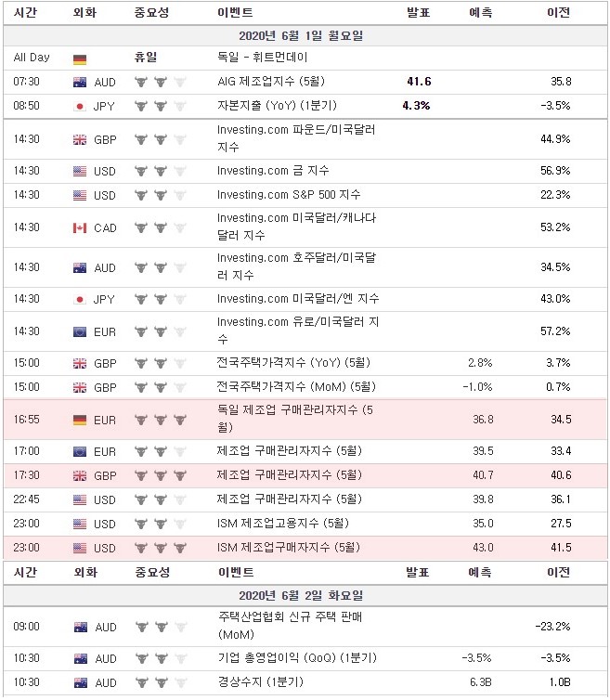Image resolution: width=610 pixels, height=700 pixels.
Task: Click the first bull icon for AIG 제조업지수
Action: click(141, 82)
